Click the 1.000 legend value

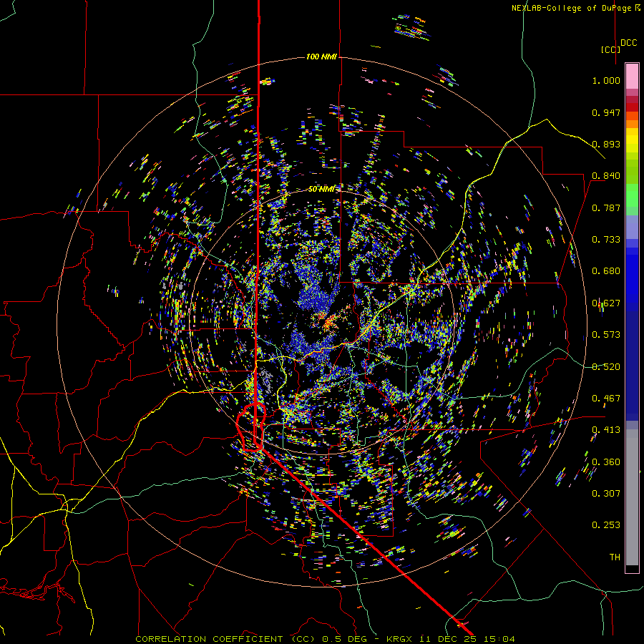tap(606, 80)
